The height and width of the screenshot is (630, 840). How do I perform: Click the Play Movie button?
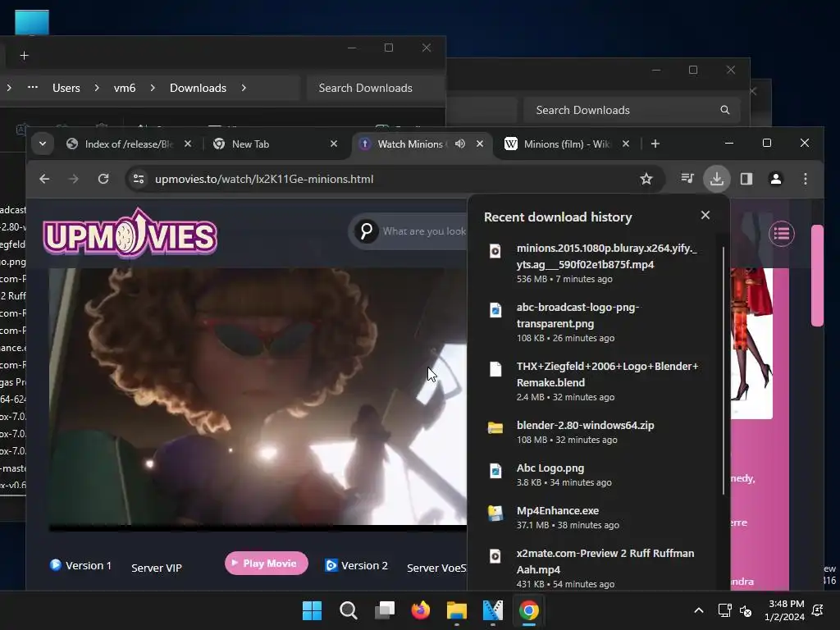point(267,563)
